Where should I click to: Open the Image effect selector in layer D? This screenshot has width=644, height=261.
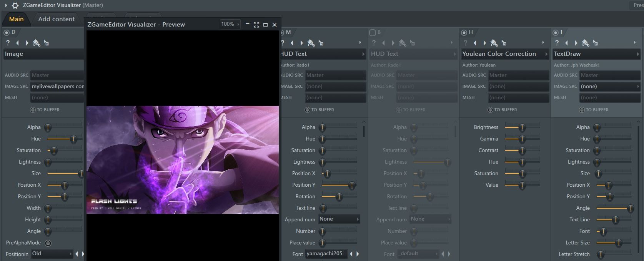(43, 54)
